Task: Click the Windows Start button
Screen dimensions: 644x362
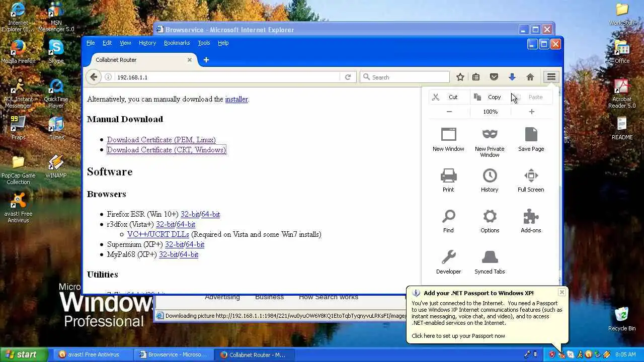Action: coord(24,354)
